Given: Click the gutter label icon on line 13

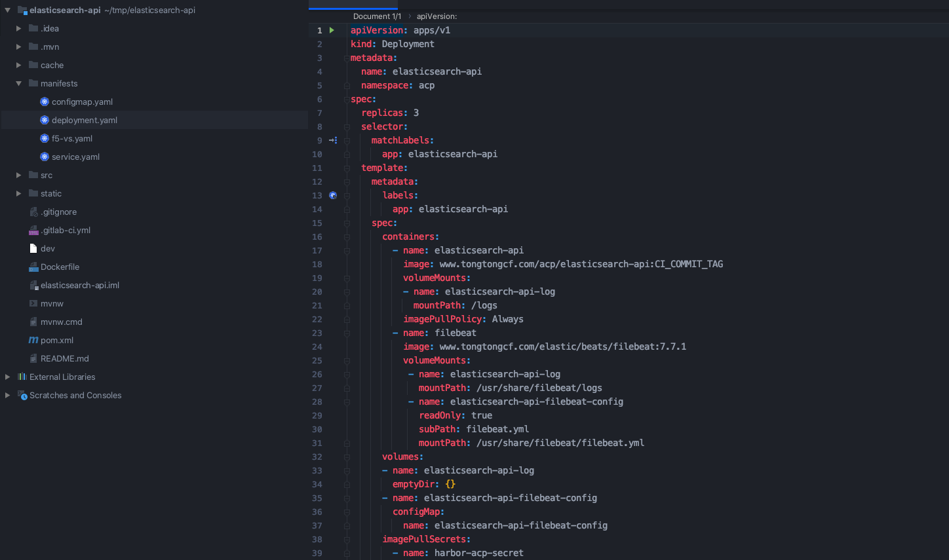Looking at the screenshot, I should tap(333, 195).
